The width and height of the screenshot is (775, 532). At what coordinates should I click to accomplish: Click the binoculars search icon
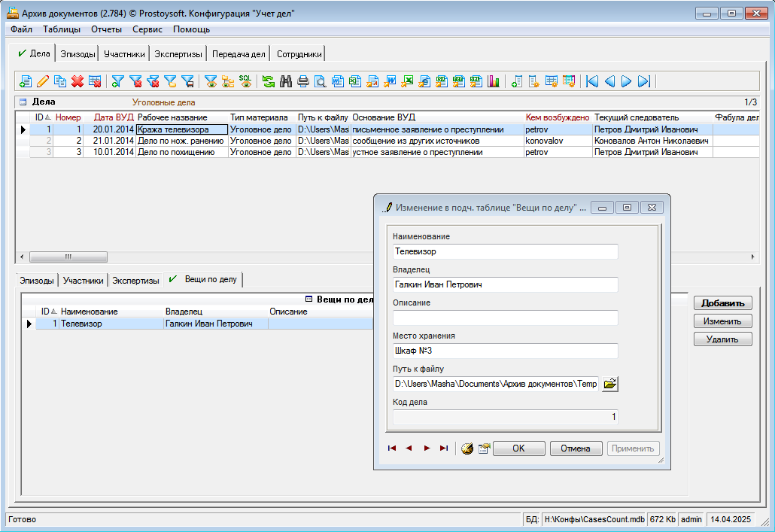(286, 81)
